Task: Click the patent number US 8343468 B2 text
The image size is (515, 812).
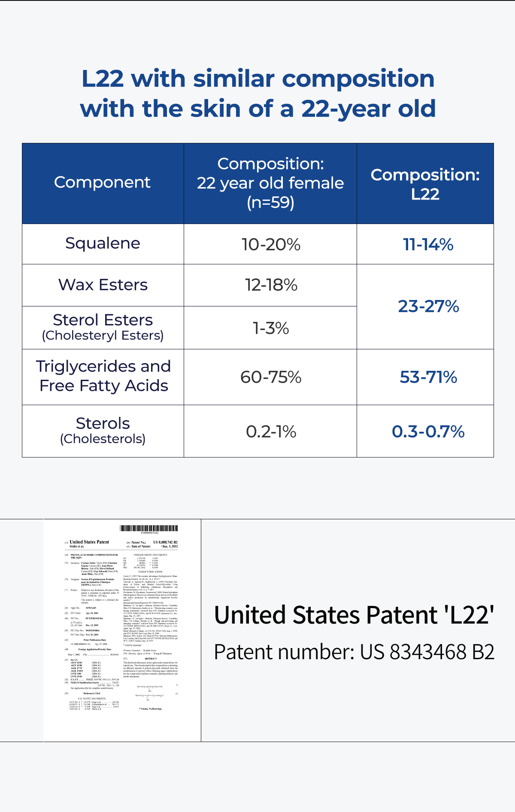Action: [354, 652]
